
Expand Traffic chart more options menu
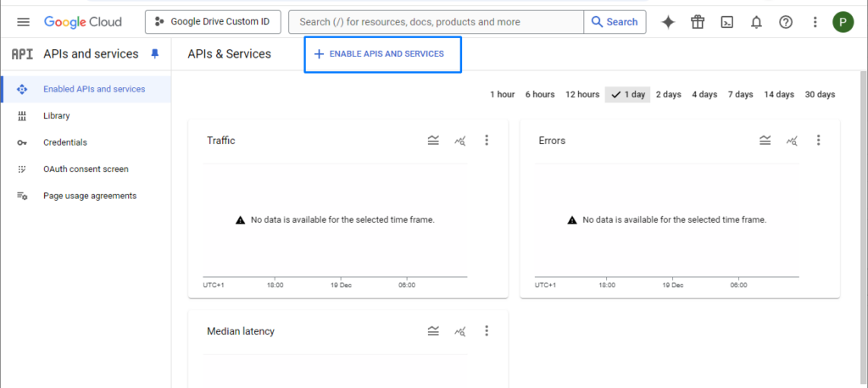point(487,141)
